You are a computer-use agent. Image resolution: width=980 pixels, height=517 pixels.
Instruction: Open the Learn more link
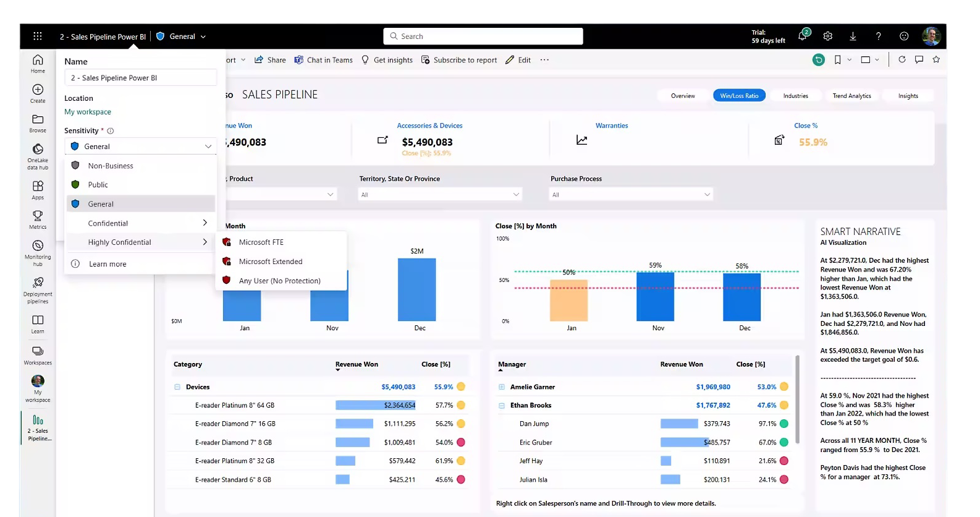point(108,264)
